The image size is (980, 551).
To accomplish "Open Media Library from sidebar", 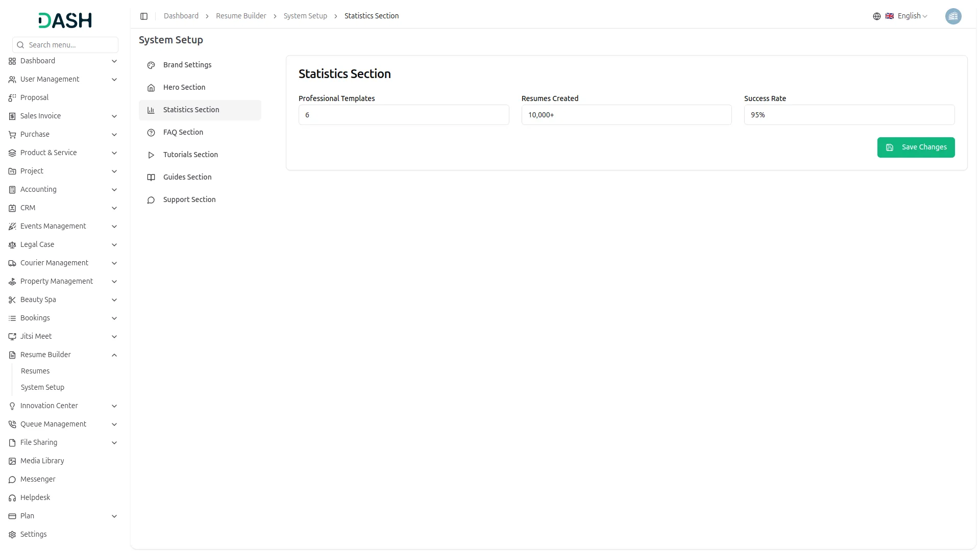I will 42,461.
